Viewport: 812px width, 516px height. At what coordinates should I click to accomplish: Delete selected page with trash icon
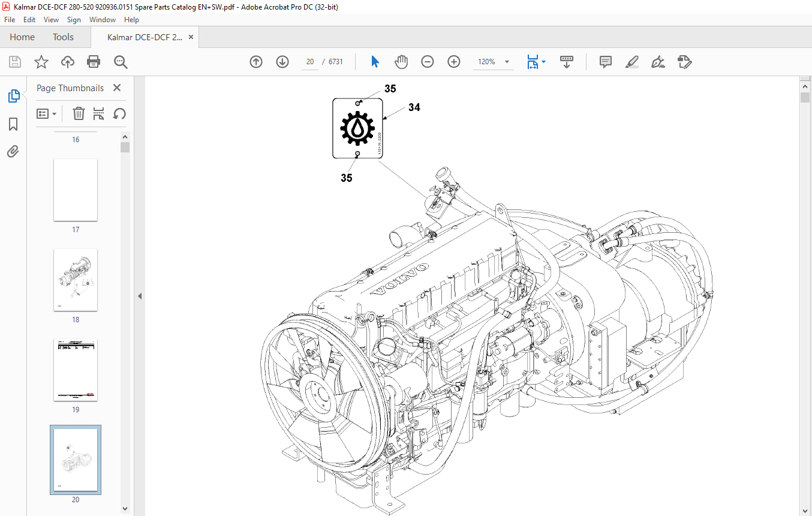click(79, 113)
